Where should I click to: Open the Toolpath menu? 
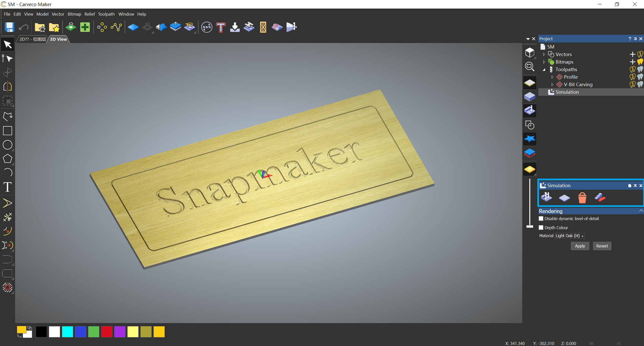coord(106,14)
